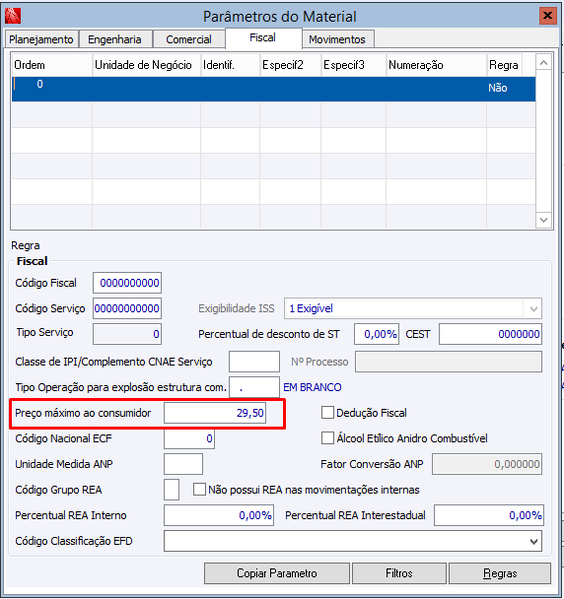This screenshot has width=564, height=599.
Task: Click the Ordem column header
Action: (52, 65)
